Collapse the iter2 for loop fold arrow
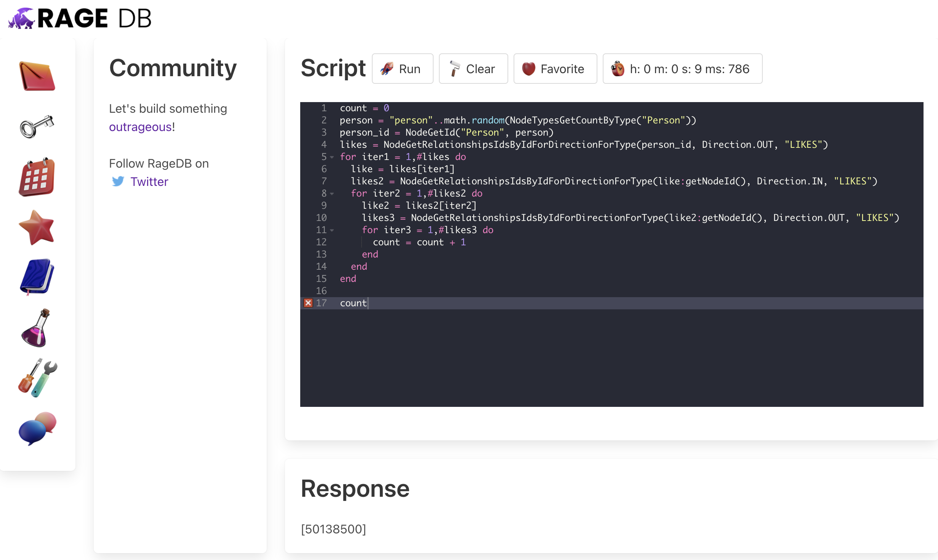 pos(332,194)
